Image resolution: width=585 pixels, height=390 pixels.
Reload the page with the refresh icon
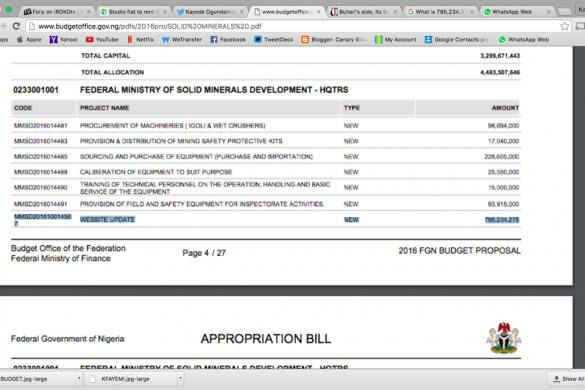pyautogui.click(x=16, y=26)
